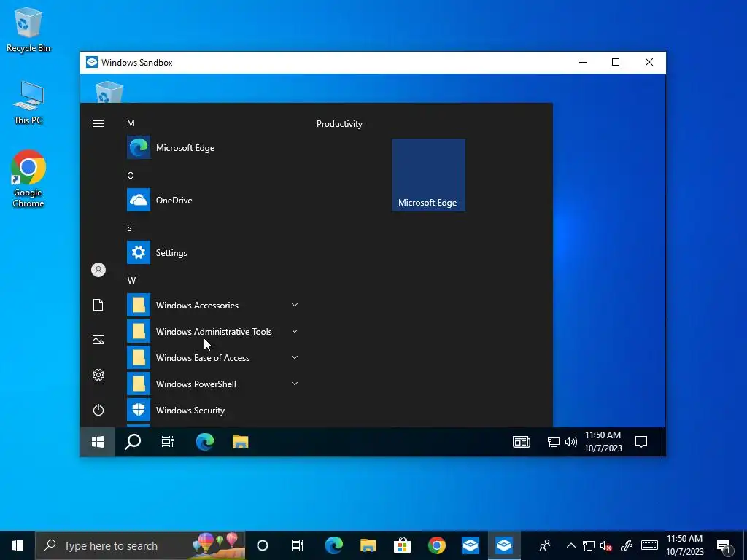Click the sandbox clock showing 11:50 AM
Screen dimensions: 747x560
pyautogui.click(x=603, y=442)
